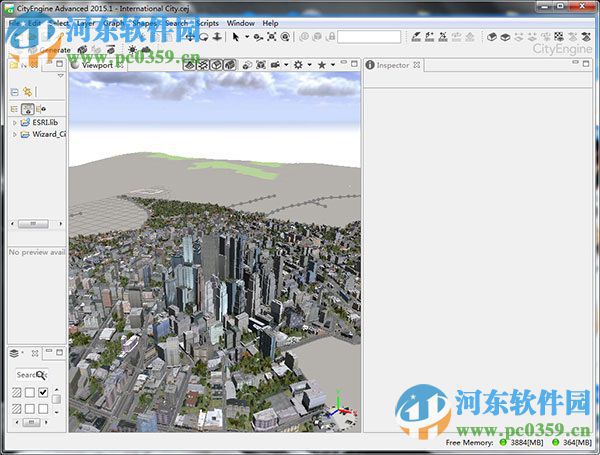Click the Viewport gear settings icon

tap(298, 65)
